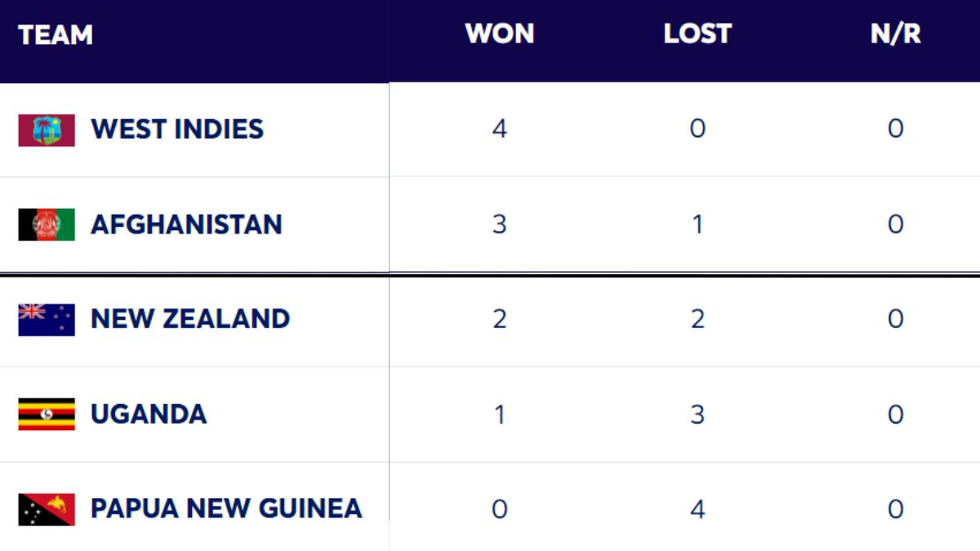Select the WON column header
Viewport: 980px width, 551px height.
click(500, 34)
